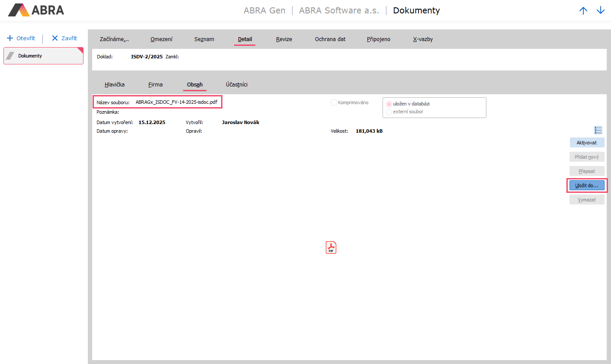Click the PDF file icon
Viewport: 611px width, 364px height.
(x=331, y=248)
